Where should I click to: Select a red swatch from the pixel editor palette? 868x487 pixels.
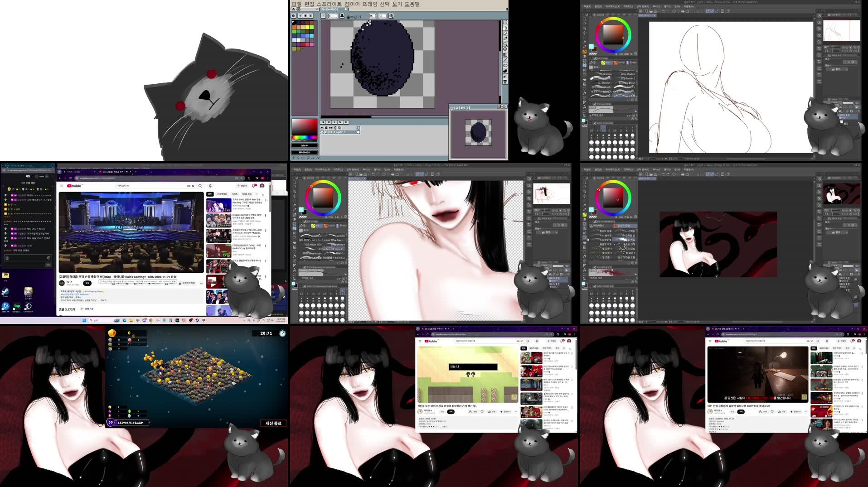(303, 44)
